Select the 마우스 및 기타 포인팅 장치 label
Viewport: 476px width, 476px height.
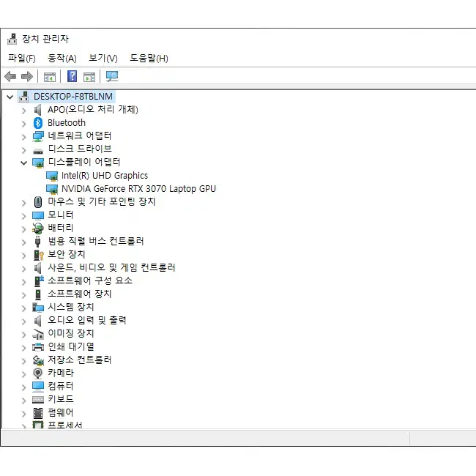pos(102,201)
